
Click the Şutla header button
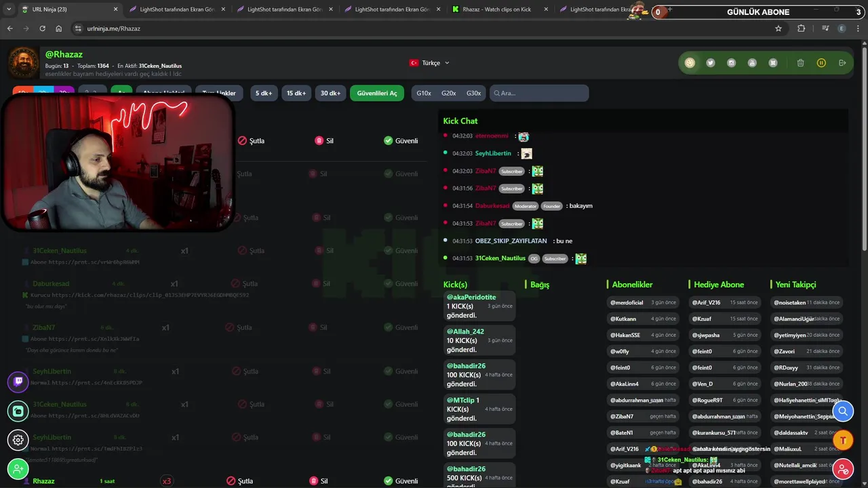point(251,141)
